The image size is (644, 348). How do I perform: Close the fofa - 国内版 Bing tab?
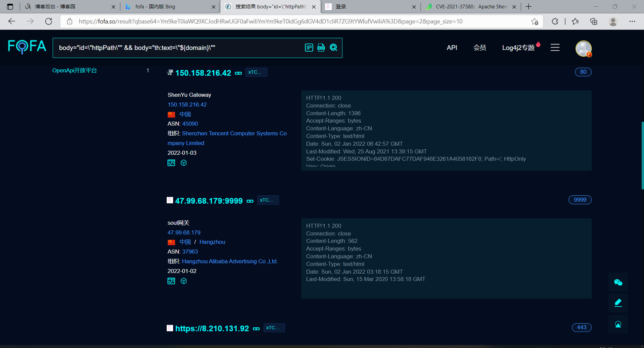(x=214, y=7)
